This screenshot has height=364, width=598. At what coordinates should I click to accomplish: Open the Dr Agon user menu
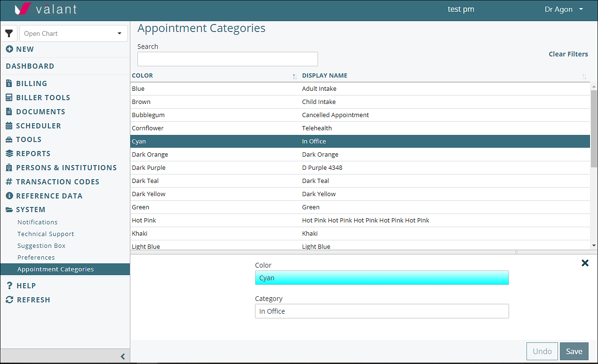pyautogui.click(x=563, y=9)
